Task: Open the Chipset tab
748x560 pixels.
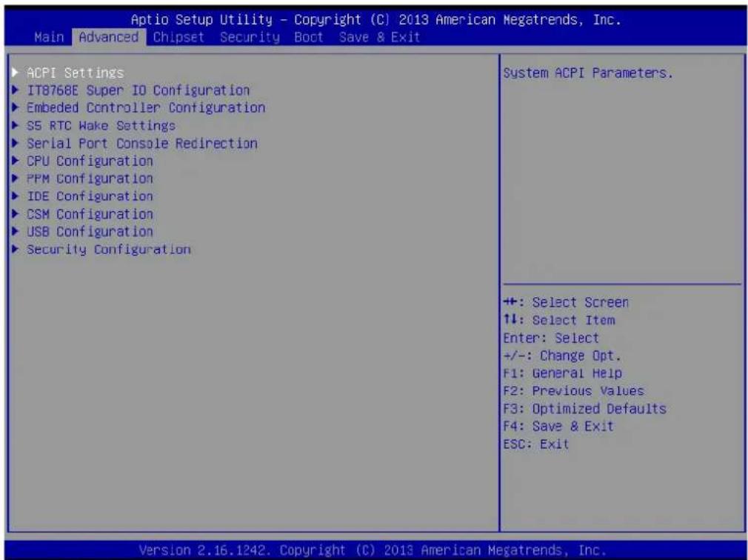Action: pos(178,37)
